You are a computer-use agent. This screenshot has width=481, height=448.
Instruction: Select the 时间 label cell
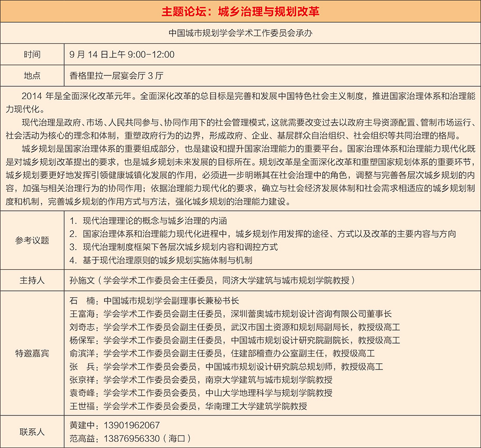click(32, 54)
